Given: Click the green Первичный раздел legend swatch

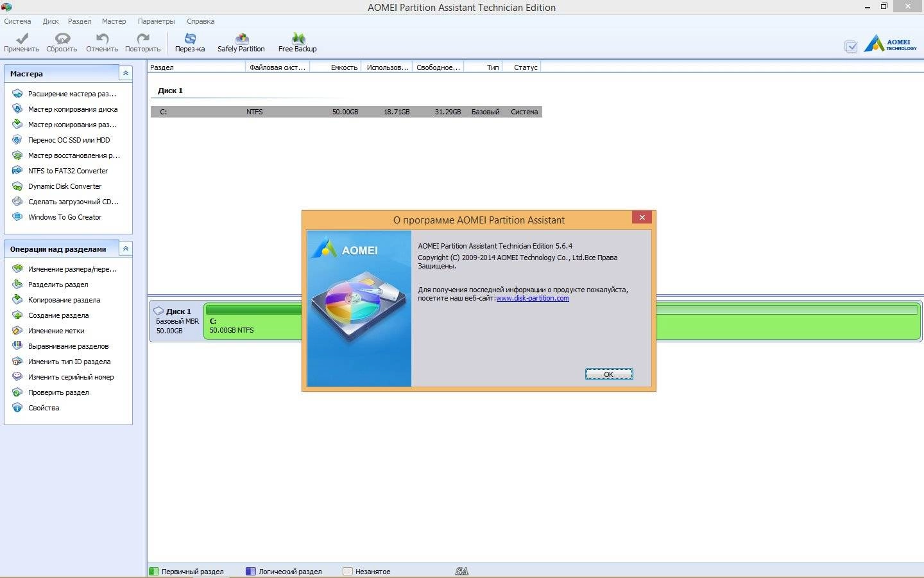Looking at the screenshot, I should tap(154, 571).
